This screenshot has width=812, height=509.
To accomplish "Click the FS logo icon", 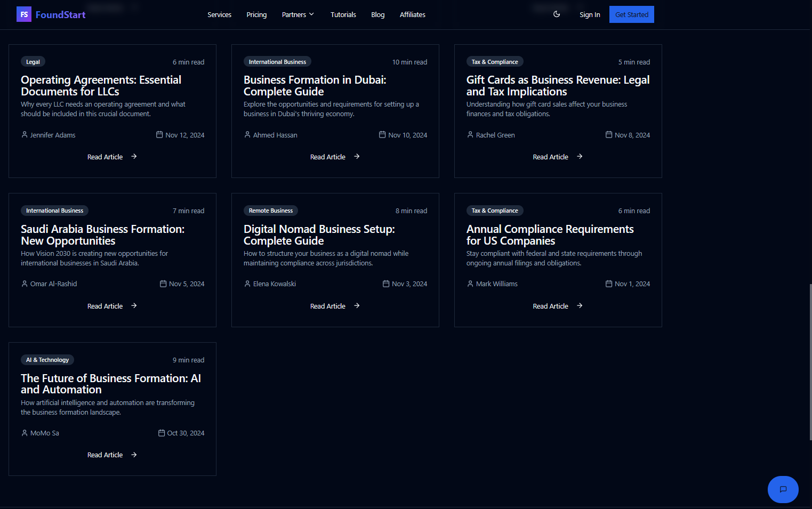I will (x=24, y=14).
